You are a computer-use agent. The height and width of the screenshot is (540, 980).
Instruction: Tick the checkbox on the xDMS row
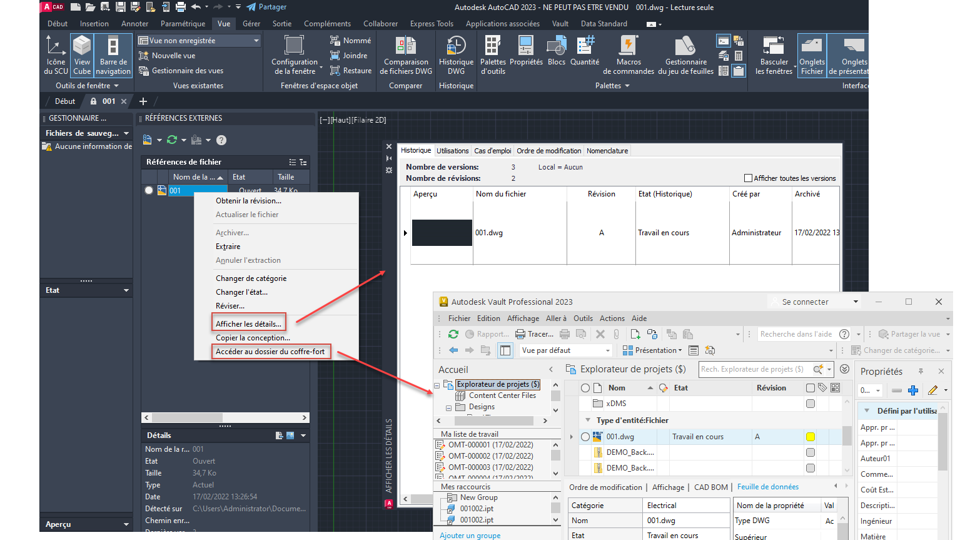tap(811, 404)
